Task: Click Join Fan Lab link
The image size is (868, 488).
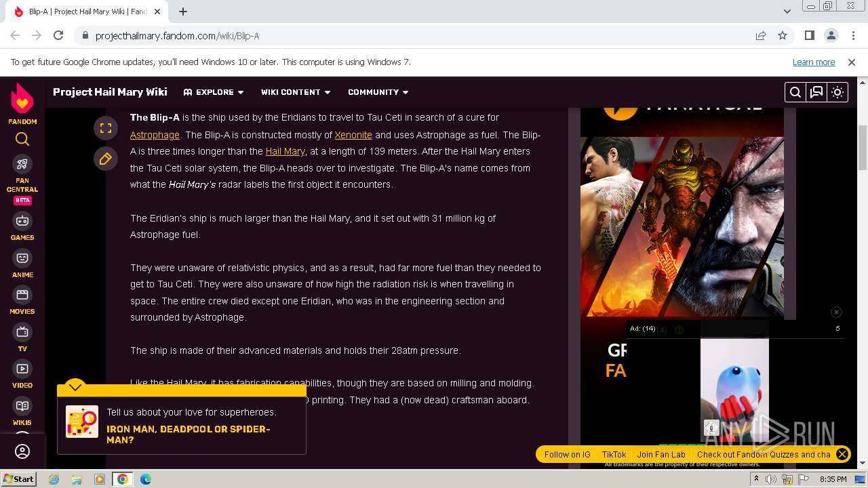Action: tap(661, 455)
